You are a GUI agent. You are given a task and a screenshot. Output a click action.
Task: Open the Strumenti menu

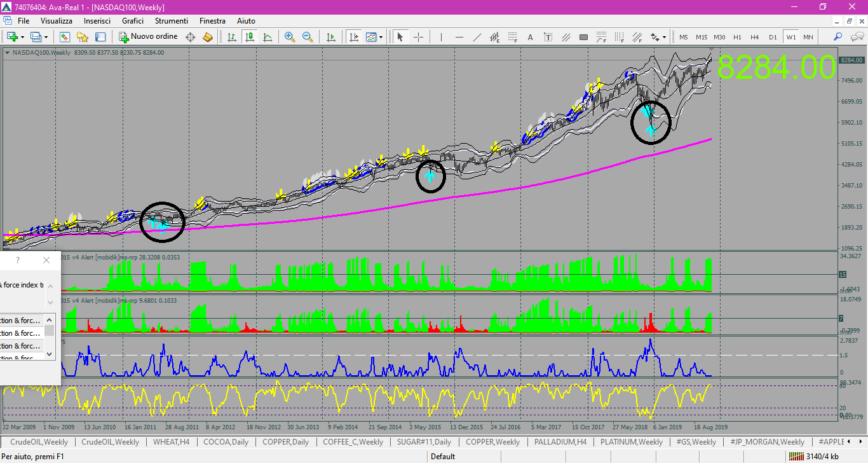171,21
